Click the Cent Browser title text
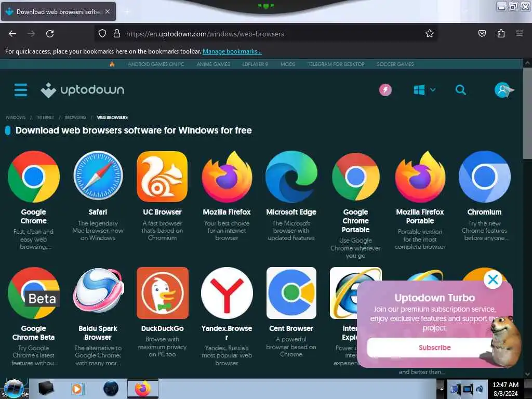Image resolution: width=532 pixels, height=399 pixels. click(x=291, y=328)
